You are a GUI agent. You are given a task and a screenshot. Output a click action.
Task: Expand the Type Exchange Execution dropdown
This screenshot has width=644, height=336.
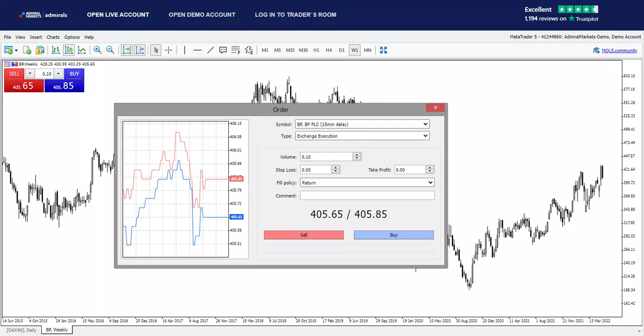point(362,136)
